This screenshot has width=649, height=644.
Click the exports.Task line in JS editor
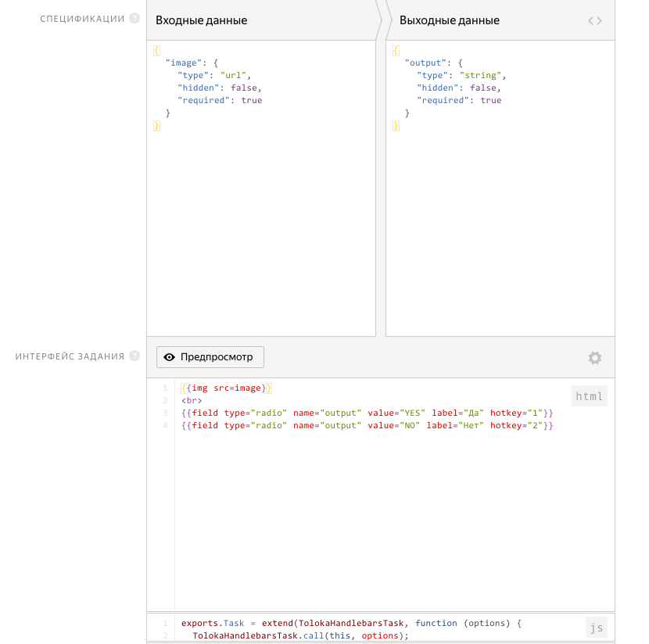click(351, 623)
